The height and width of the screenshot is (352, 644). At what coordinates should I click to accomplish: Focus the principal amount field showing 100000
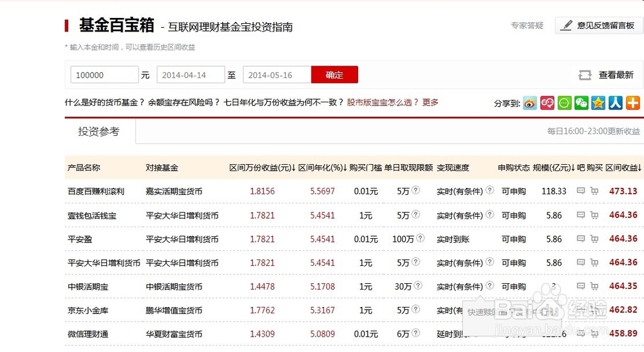[x=104, y=75]
